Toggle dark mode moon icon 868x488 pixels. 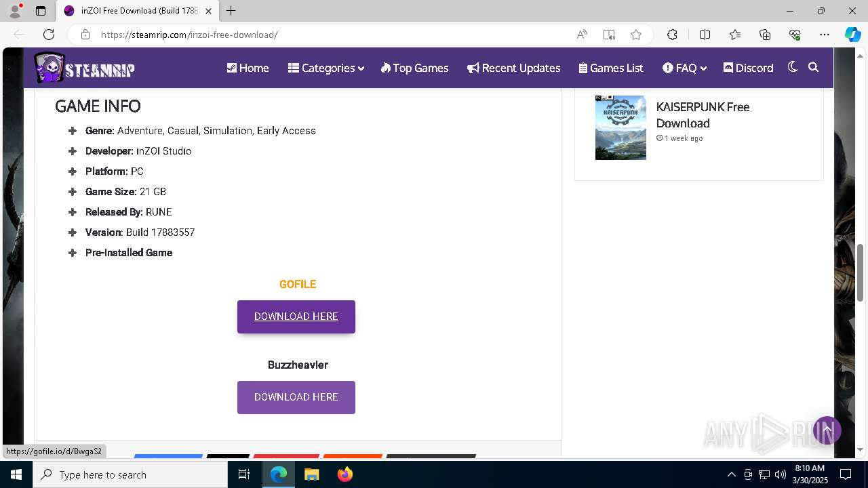point(792,67)
